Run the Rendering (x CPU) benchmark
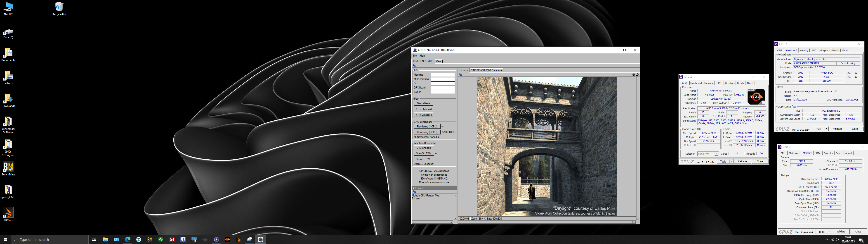868x244 pixels. click(427, 132)
